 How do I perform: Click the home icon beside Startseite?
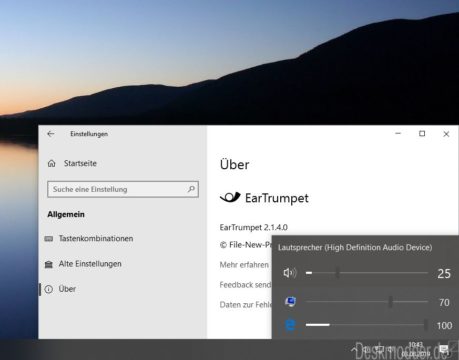[x=52, y=163]
